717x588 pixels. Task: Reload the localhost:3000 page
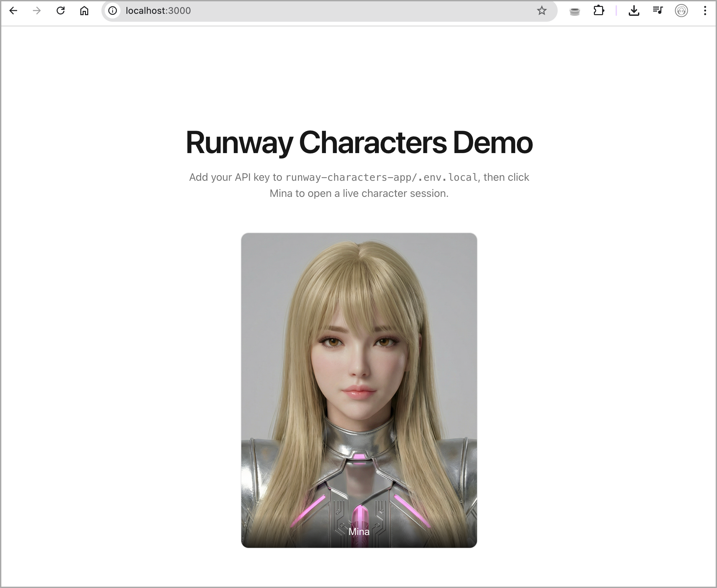click(61, 11)
